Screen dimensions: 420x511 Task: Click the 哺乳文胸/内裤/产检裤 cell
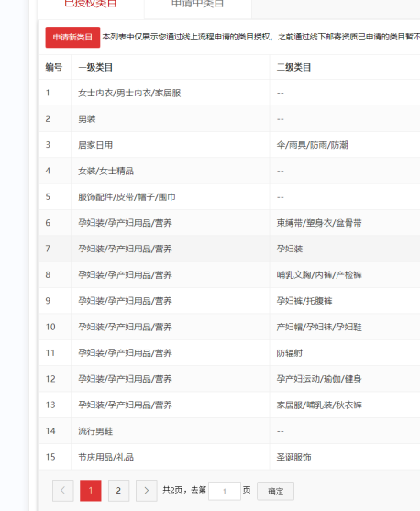(x=345, y=274)
